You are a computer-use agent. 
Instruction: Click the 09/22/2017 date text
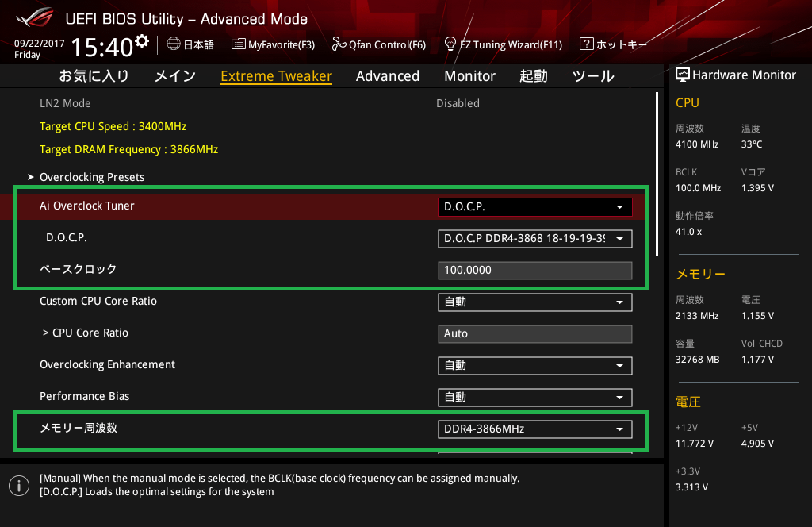point(40,44)
